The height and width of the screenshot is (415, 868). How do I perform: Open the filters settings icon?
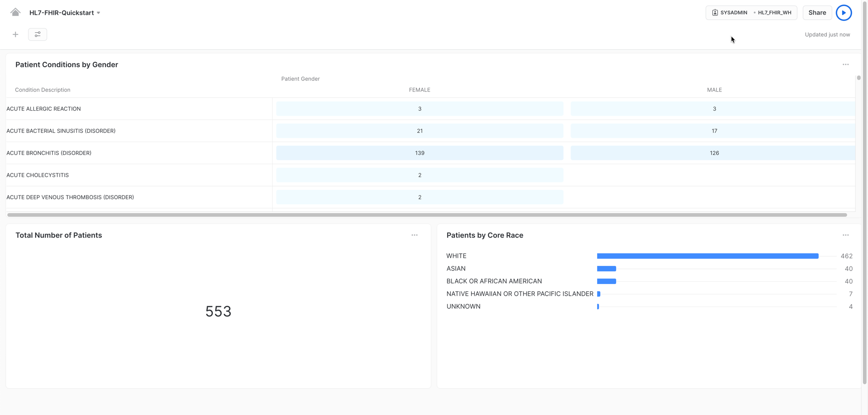coord(38,34)
